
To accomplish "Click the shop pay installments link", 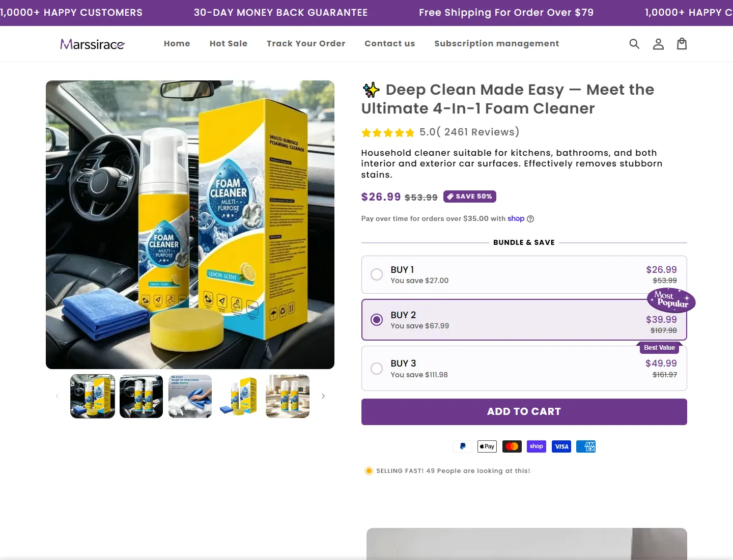I will (516, 218).
